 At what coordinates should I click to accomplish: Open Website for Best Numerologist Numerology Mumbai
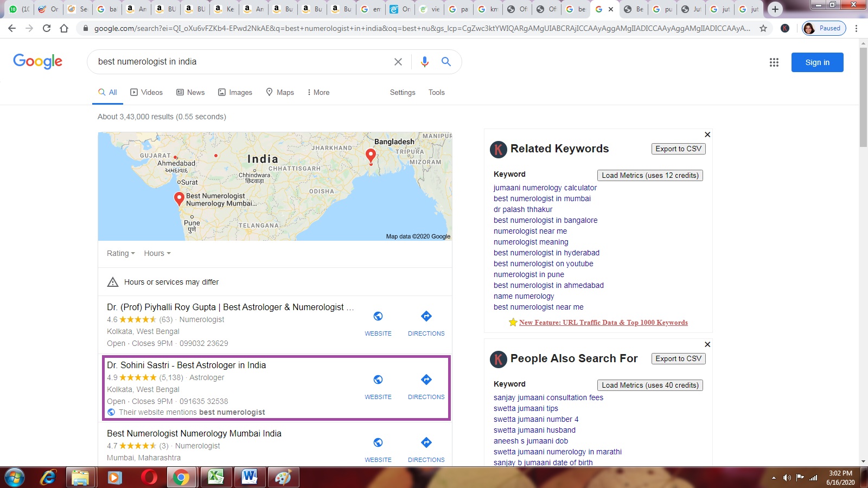click(378, 450)
